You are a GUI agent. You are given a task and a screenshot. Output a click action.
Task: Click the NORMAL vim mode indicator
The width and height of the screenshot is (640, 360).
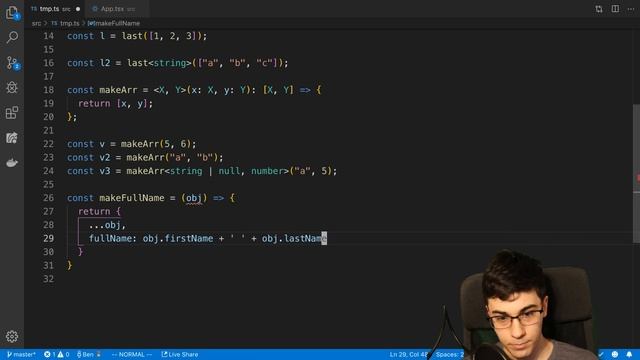131,354
